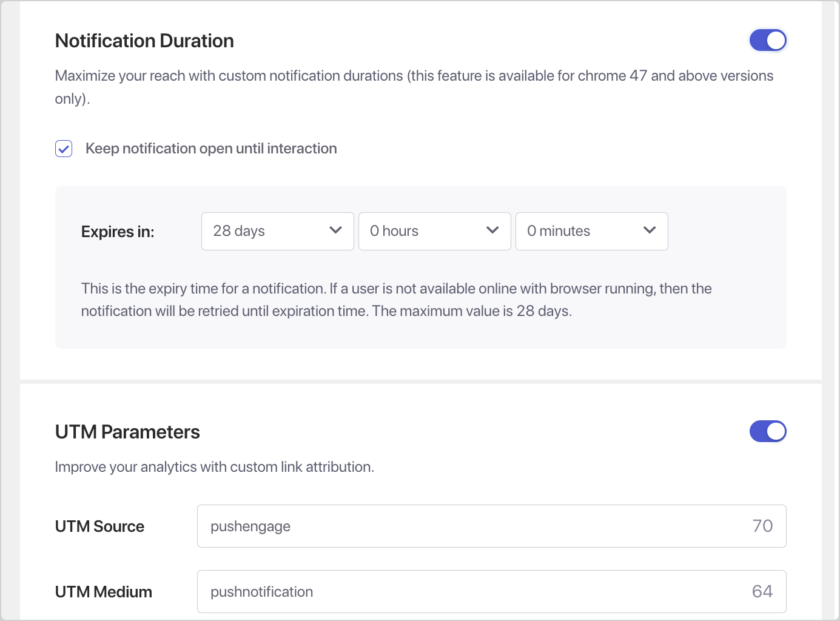Click the chevron arrow in days selector
Screen dimensions: 840x621
point(335,230)
